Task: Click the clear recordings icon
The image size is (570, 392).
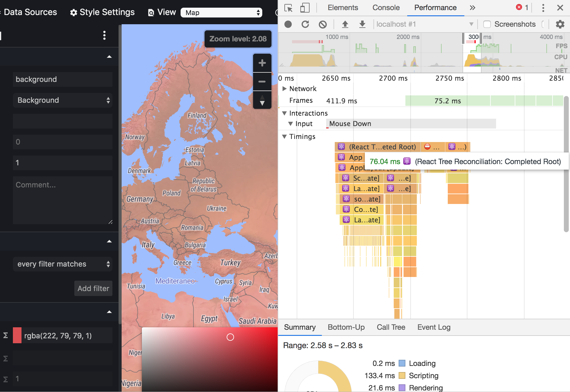Action: tap(322, 24)
